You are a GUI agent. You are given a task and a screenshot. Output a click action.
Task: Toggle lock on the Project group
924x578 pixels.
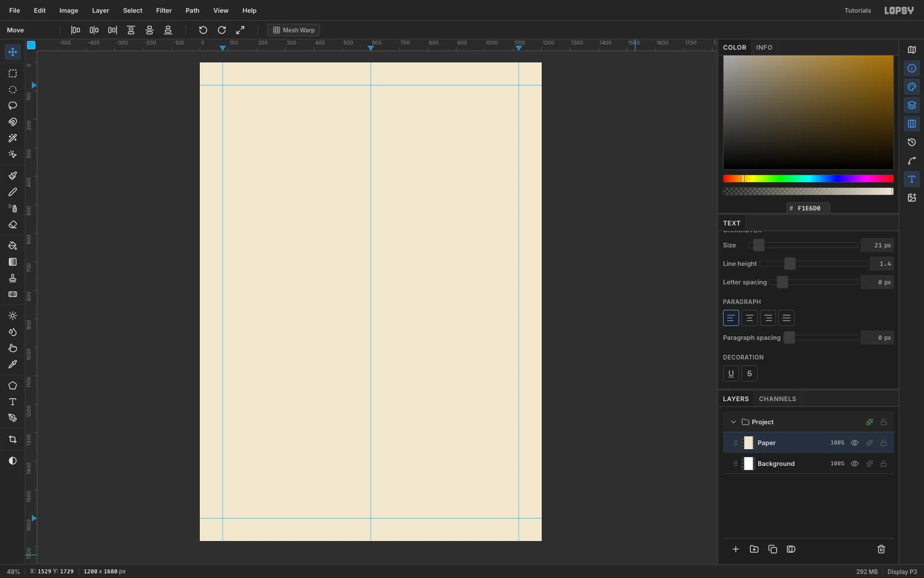(x=884, y=422)
